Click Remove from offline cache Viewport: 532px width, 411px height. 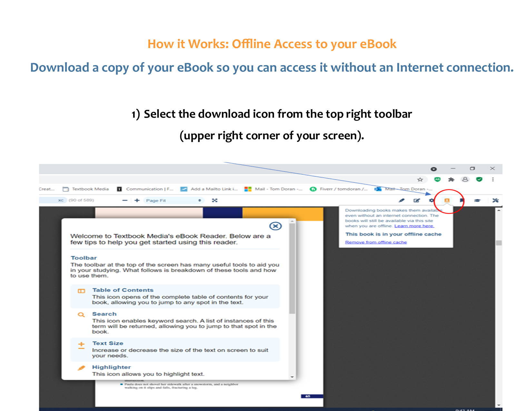376,242
